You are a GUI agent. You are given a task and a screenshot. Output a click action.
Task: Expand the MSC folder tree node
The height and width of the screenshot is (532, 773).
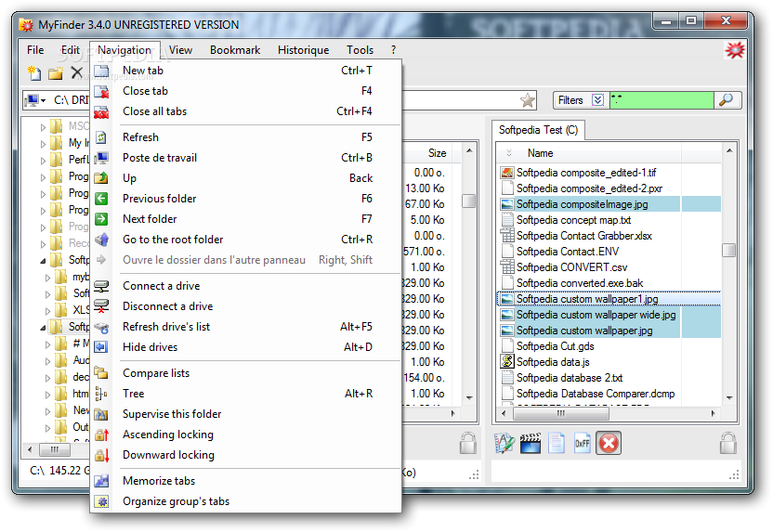43,127
